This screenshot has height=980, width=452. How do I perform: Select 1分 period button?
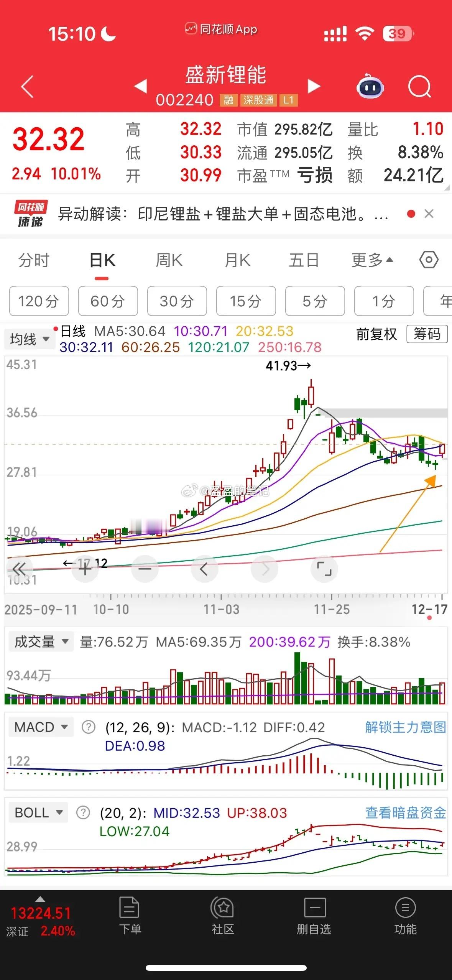384,301
